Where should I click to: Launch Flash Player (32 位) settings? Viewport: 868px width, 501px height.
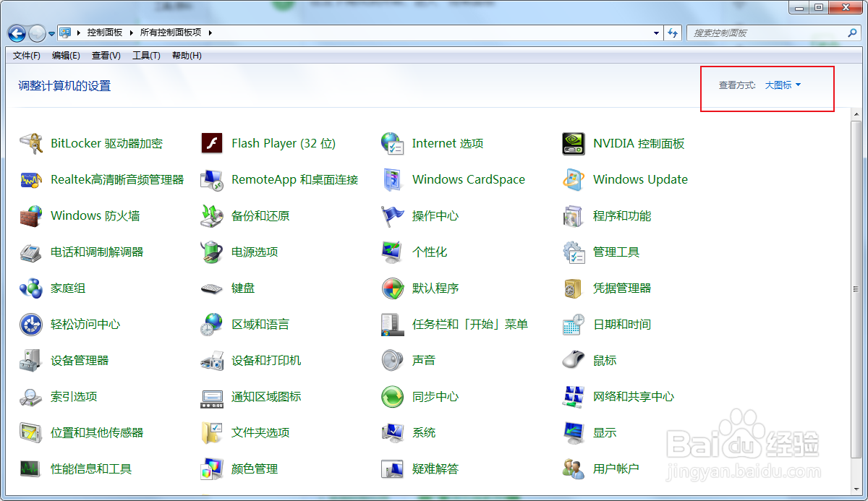point(282,143)
